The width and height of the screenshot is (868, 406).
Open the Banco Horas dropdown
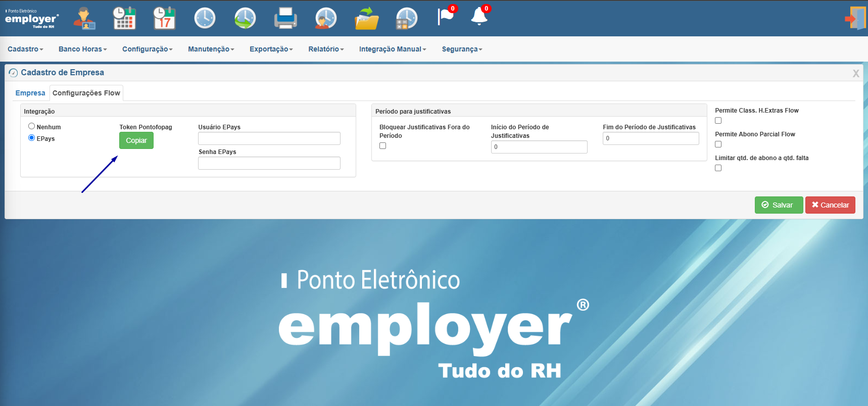tap(83, 49)
